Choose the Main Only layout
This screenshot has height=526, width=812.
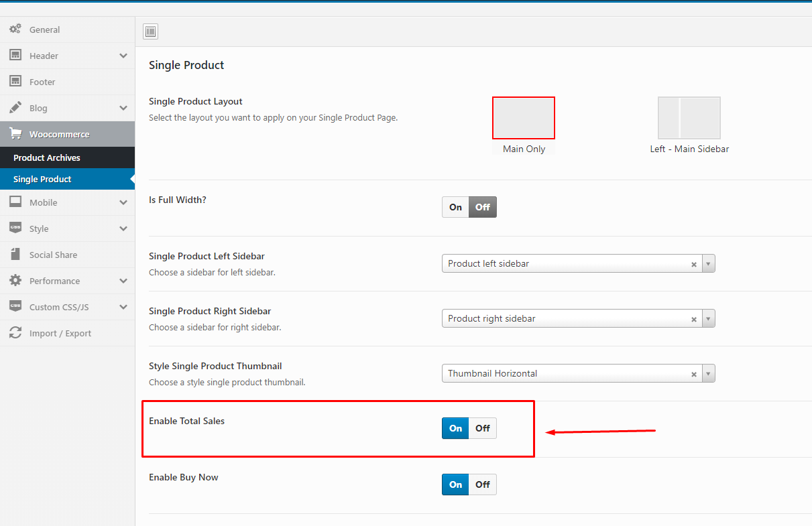click(x=524, y=118)
